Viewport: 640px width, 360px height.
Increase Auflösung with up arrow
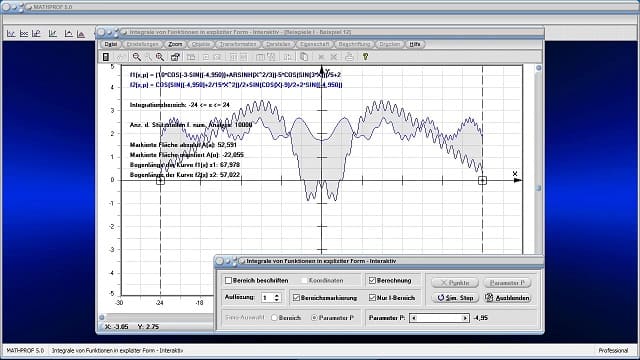tap(277, 295)
